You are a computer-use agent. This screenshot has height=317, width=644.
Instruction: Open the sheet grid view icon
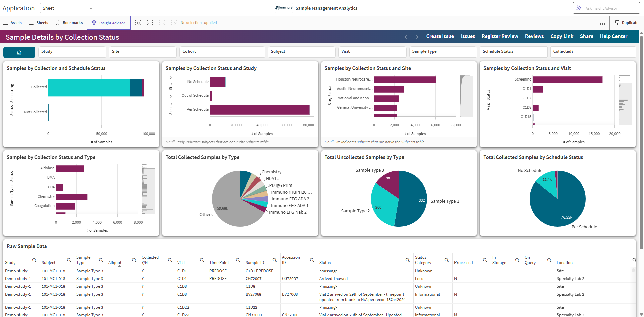(602, 23)
